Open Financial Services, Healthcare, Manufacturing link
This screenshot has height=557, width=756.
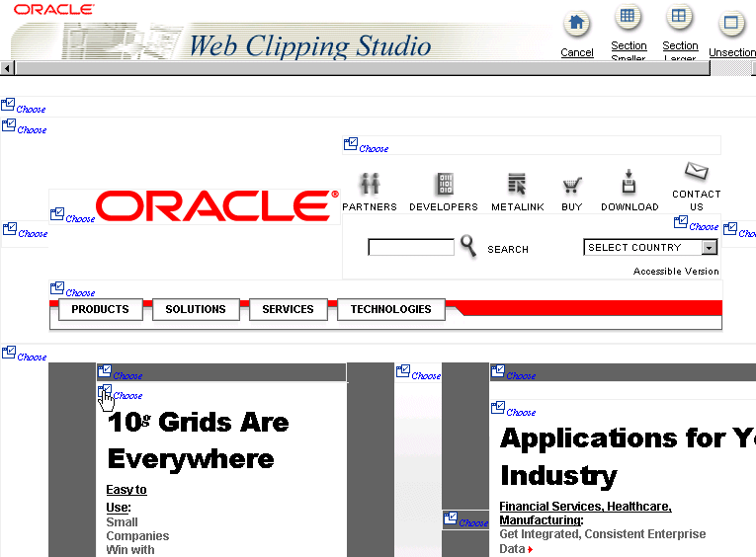[585, 514]
